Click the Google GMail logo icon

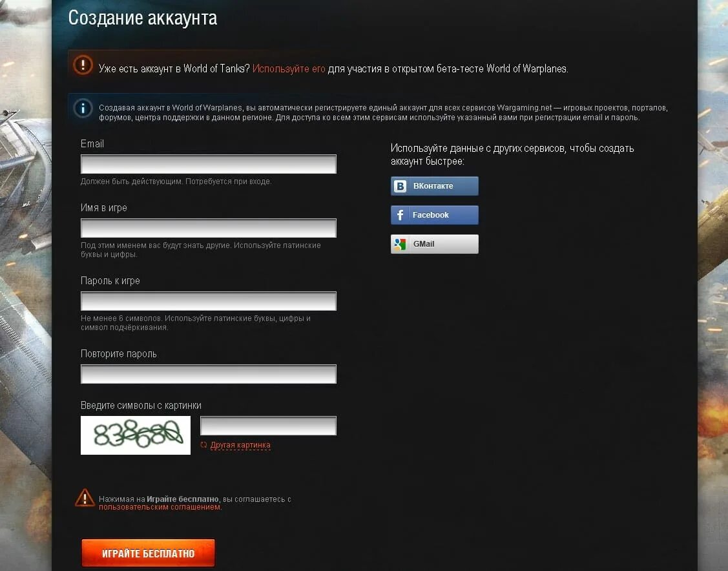pos(400,244)
